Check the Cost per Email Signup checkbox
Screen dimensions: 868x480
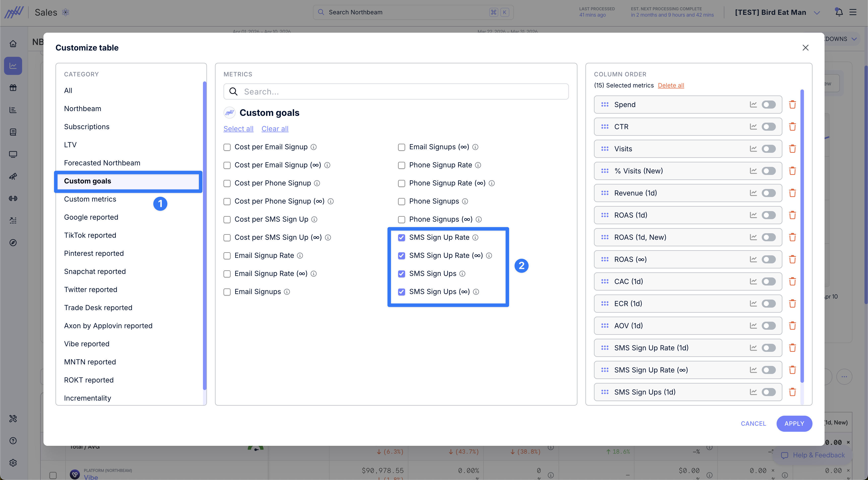pos(227,147)
